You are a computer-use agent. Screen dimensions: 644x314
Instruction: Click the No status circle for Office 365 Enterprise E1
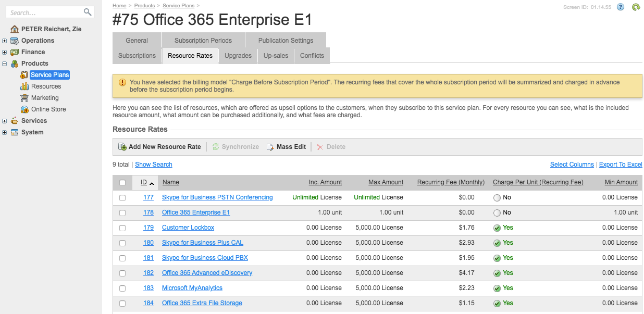pos(497,212)
